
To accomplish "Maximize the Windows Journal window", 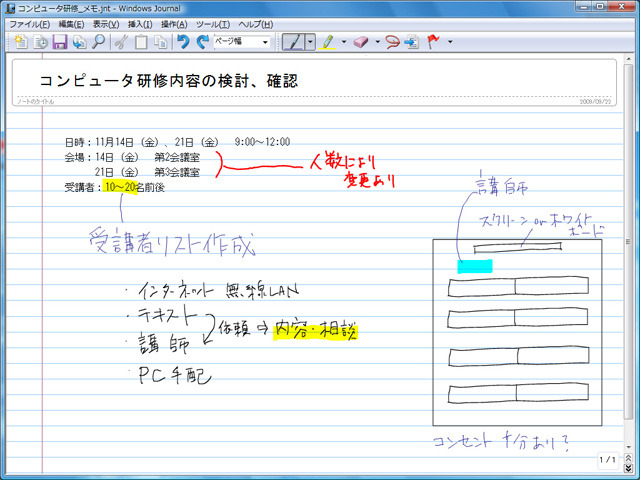I will pyautogui.click(x=600, y=6).
